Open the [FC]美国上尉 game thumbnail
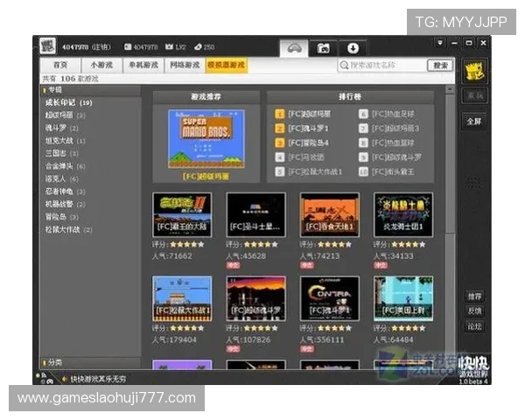 pos(403,298)
